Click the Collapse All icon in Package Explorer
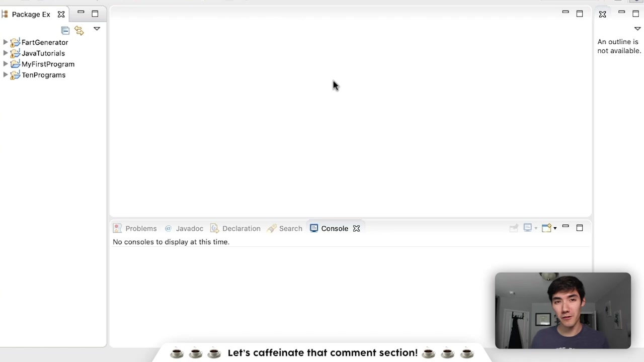 tap(65, 30)
